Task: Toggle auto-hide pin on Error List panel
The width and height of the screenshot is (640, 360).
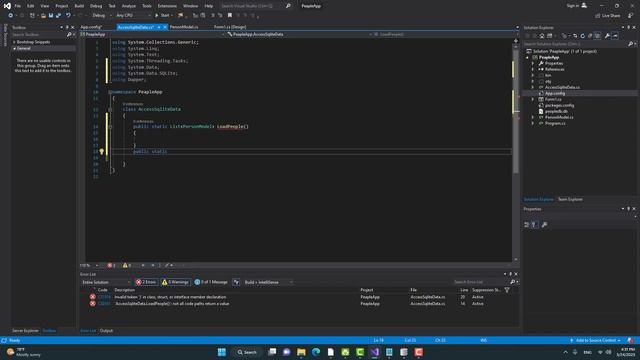Action: pos(510,274)
